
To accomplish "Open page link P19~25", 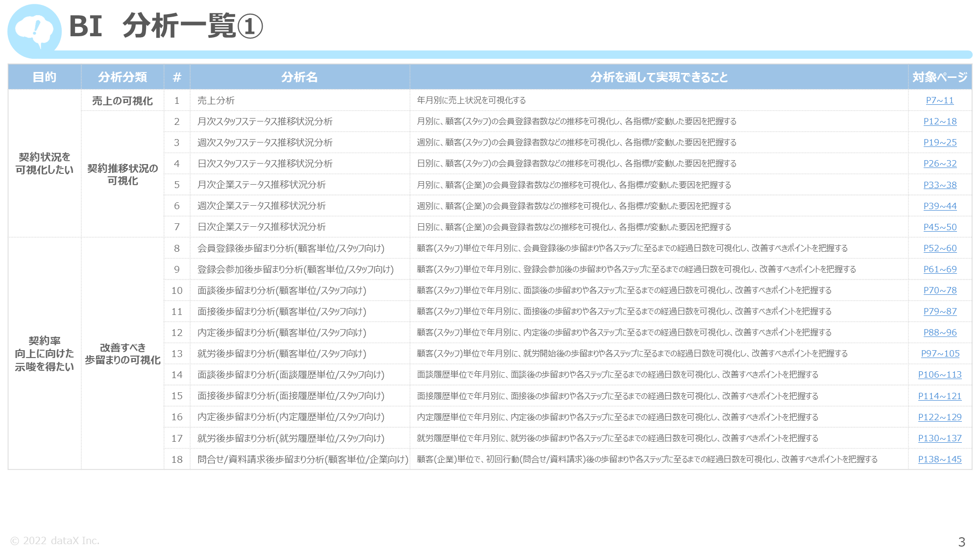I will coord(940,143).
